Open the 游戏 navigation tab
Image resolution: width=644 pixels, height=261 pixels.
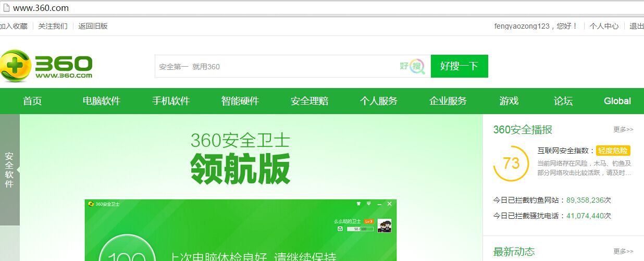509,101
